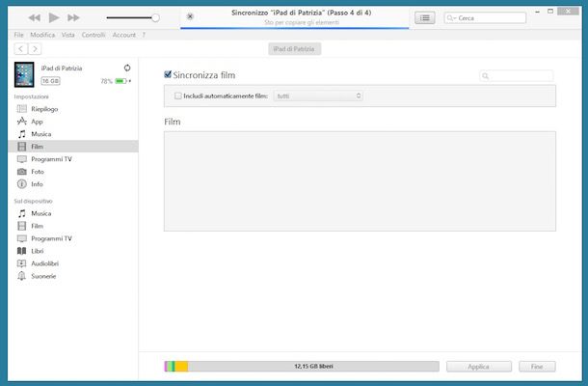The width and height of the screenshot is (588, 386).
Task: Open Musica under Sul dispositivo
Action: click(73, 213)
